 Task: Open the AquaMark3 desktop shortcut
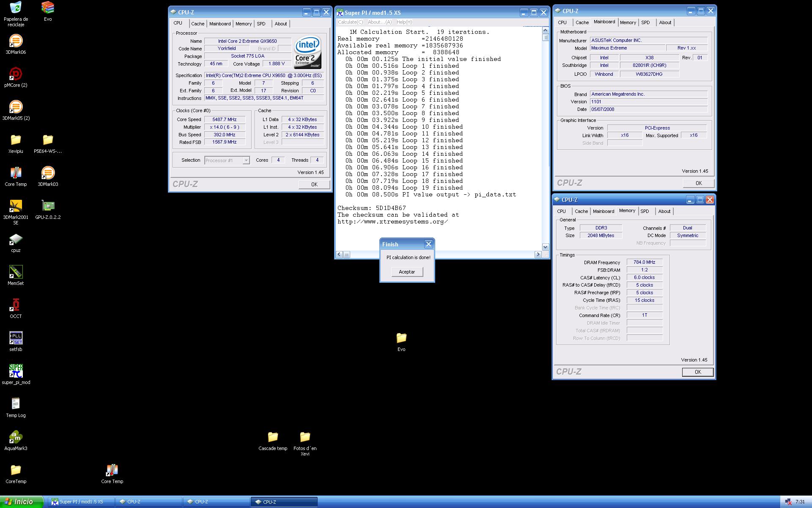(x=16, y=437)
